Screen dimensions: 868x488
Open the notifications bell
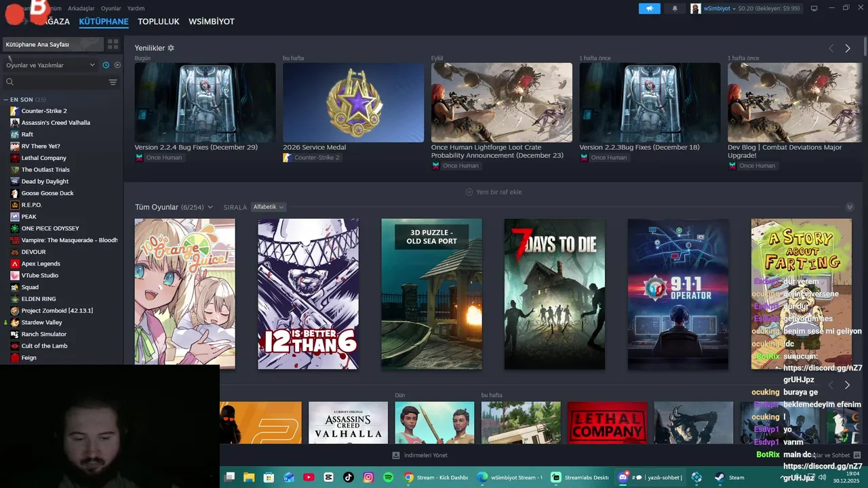[675, 8]
